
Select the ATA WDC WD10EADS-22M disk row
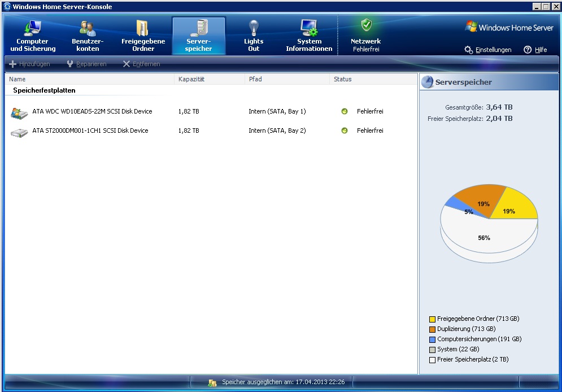point(211,111)
